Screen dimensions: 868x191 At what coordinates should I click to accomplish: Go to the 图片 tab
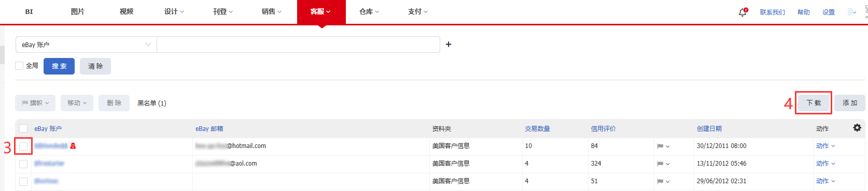tap(78, 11)
